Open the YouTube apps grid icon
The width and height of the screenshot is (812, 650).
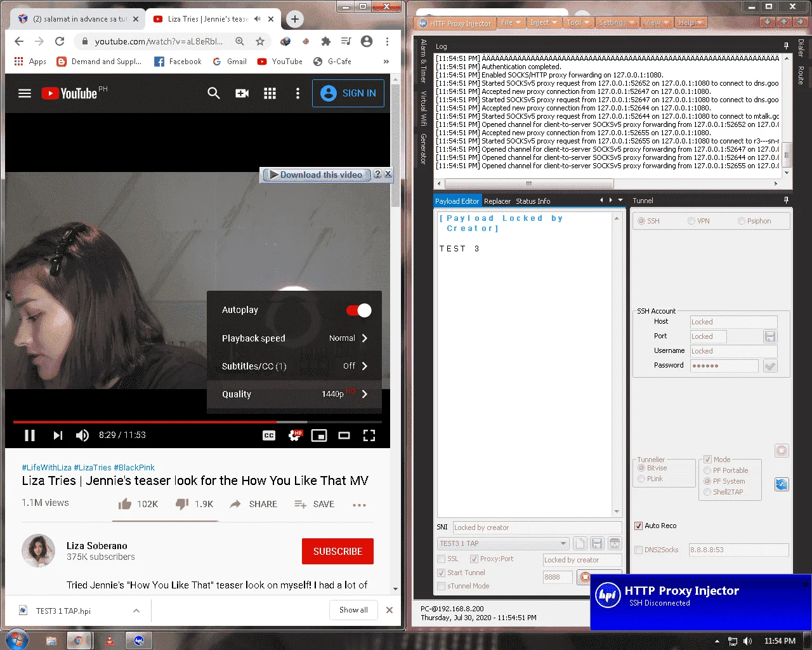[x=270, y=93]
